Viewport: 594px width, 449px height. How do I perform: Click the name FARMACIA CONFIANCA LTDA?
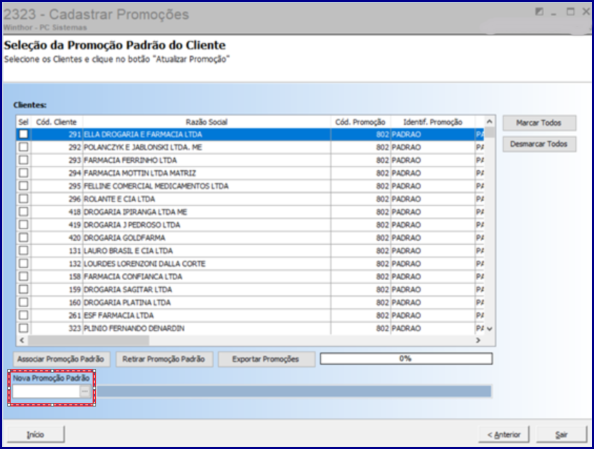pyautogui.click(x=133, y=277)
